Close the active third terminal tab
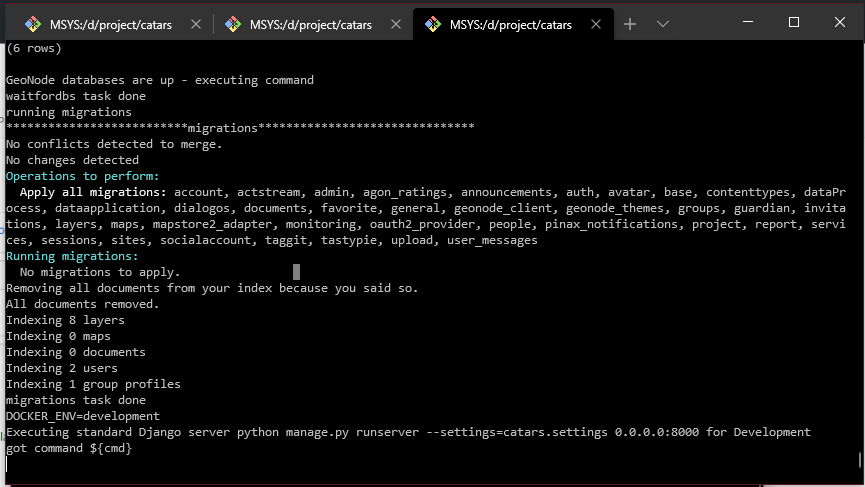Screen dimensions: 865x487 (596, 24)
